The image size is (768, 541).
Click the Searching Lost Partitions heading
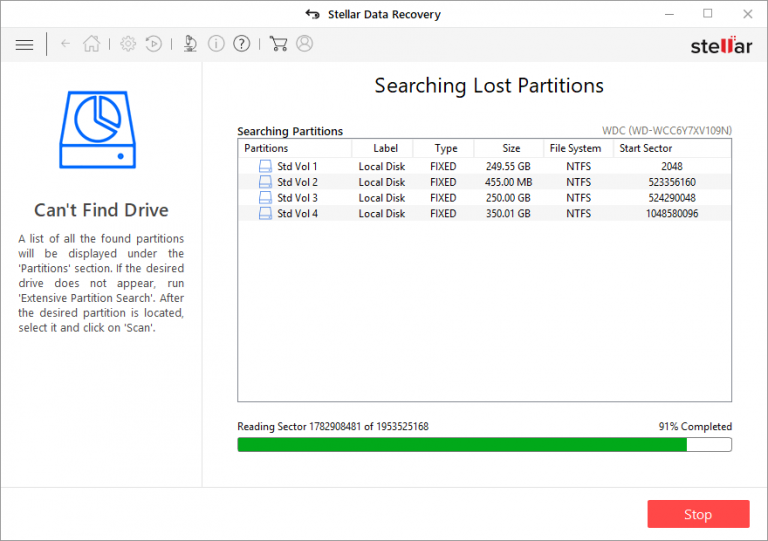pos(489,86)
